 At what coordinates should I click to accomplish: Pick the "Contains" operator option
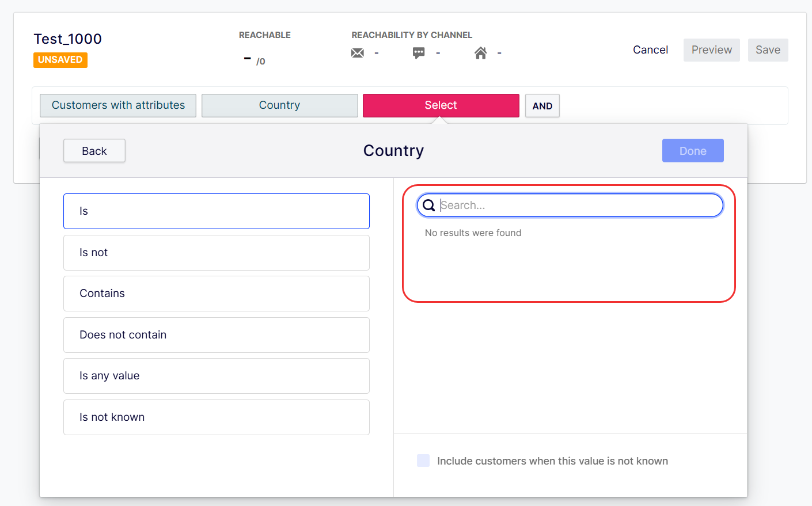216,294
